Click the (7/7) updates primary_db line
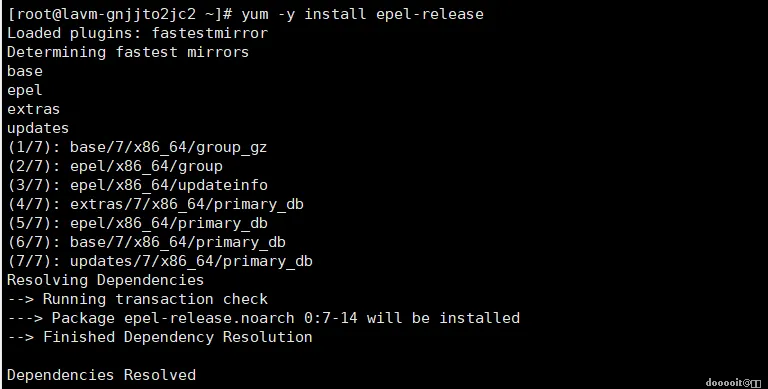 pyautogui.click(x=160, y=261)
